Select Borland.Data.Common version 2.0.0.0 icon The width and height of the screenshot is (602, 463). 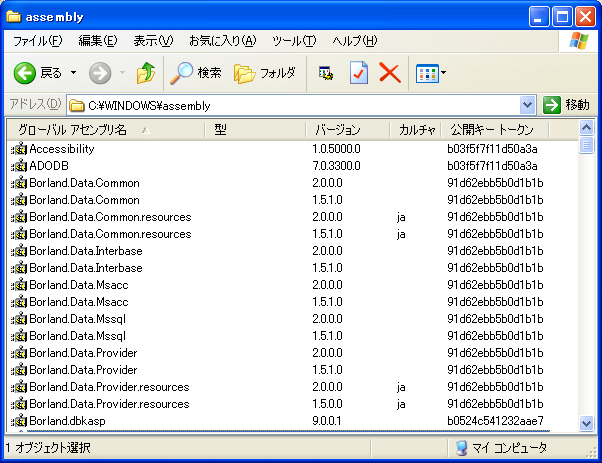pos(19,183)
